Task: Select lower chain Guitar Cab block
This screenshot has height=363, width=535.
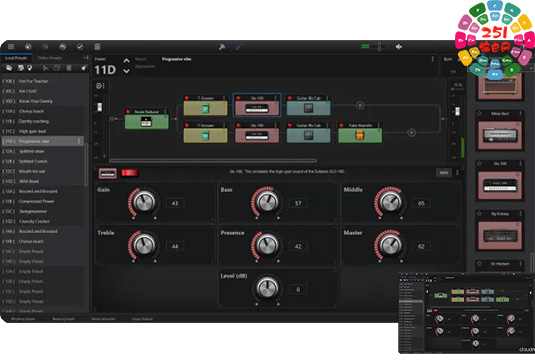Action: pos(308,135)
